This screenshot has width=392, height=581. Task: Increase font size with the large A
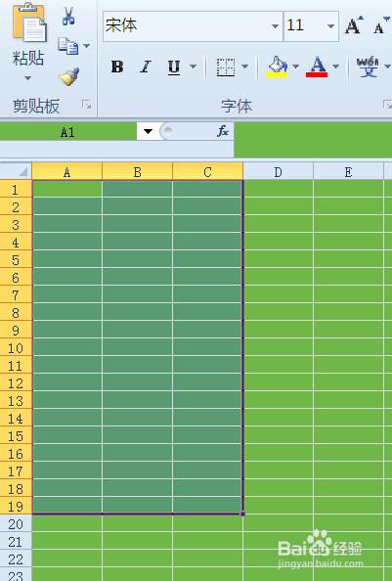coord(354,25)
